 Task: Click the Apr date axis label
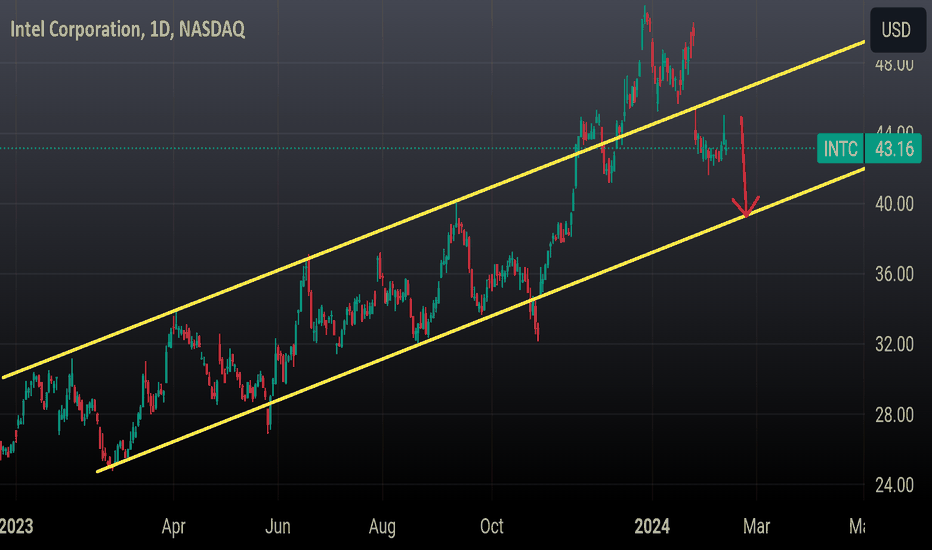point(174,527)
